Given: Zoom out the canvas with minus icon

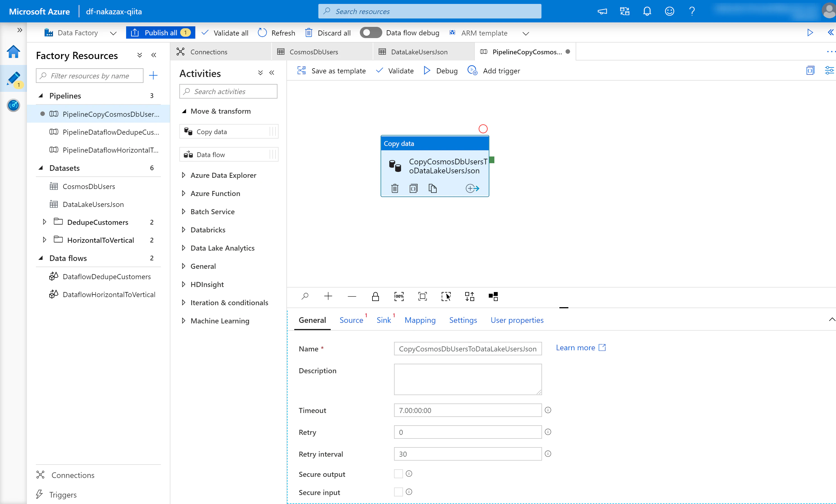Looking at the screenshot, I should coord(352,297).
